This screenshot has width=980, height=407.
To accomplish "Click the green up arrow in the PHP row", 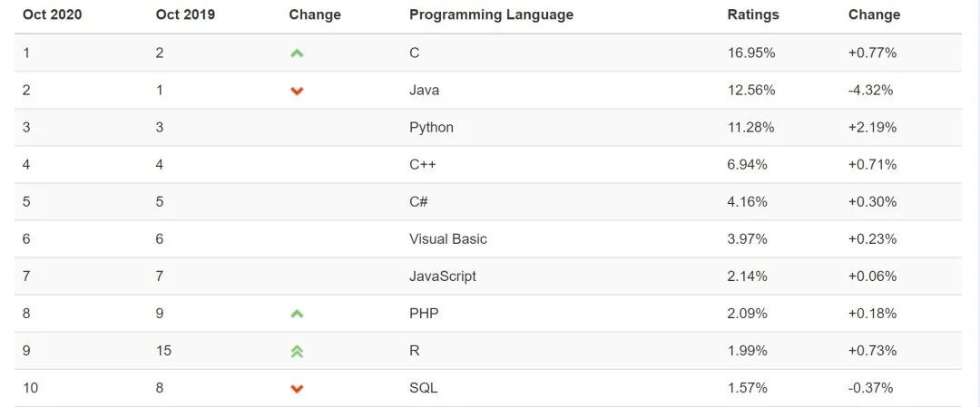I will [x=297, y=314].
